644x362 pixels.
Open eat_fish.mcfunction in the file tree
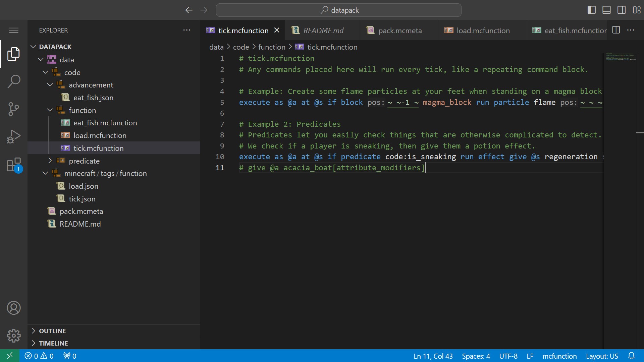pos(114,123)
